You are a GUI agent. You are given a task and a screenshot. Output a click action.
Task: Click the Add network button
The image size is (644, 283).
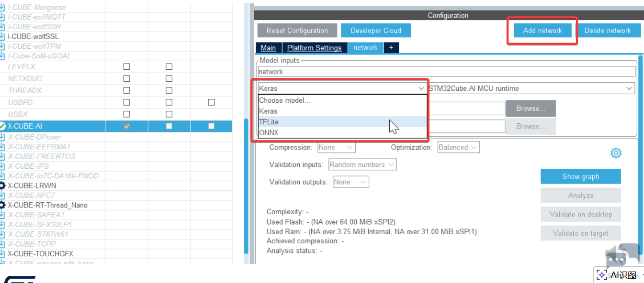[542, 31]
